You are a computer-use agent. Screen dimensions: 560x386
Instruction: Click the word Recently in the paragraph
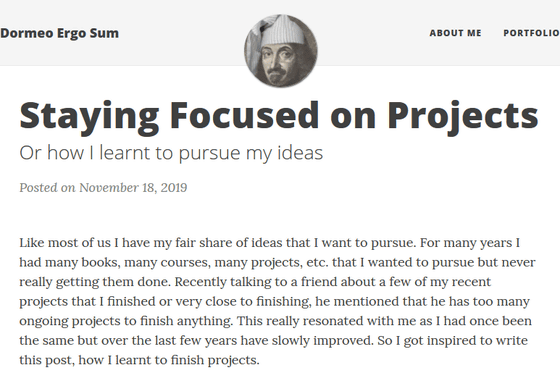(200, 282)
